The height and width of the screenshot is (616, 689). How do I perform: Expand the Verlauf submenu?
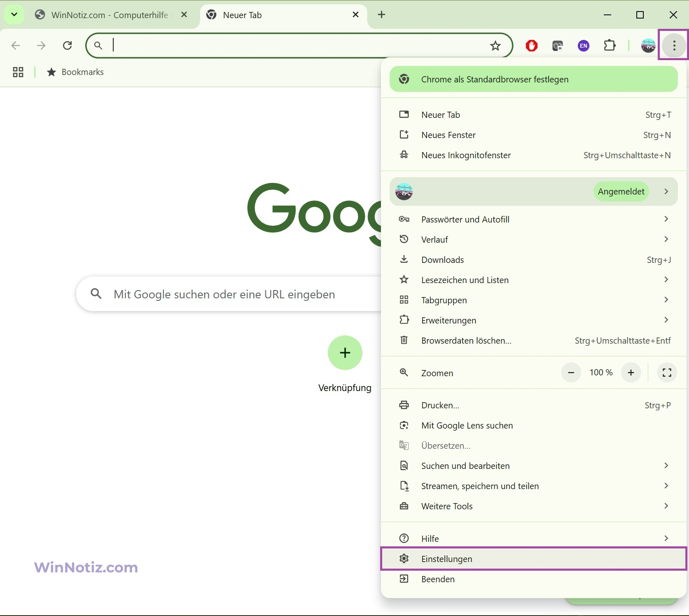coord(533,240)
